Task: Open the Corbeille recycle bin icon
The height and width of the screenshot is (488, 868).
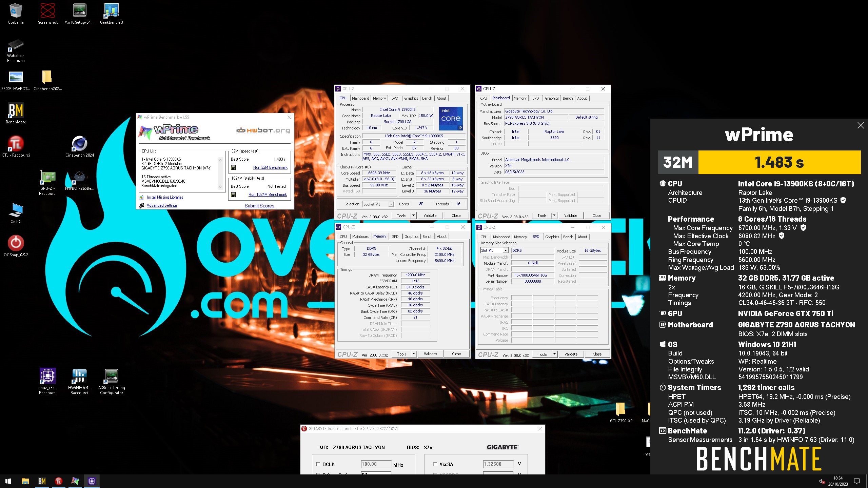Action: point(16,14)
